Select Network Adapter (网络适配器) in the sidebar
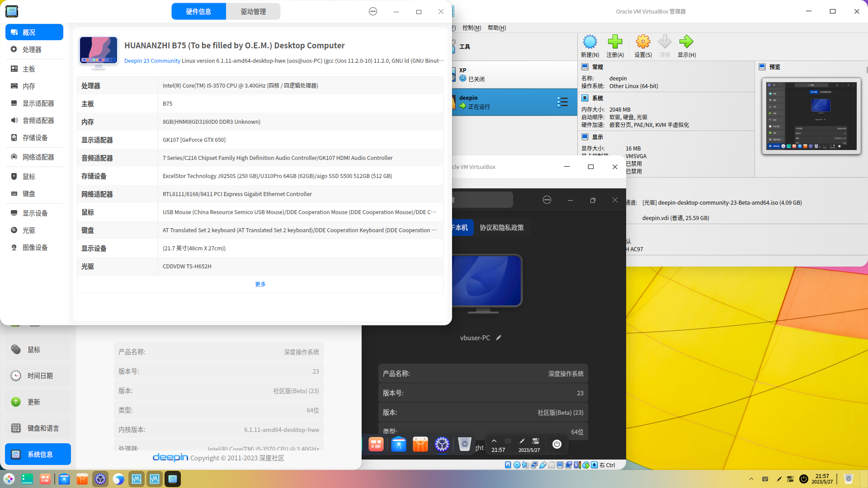Screen dimensions: 868x488 tap(38, 157)
